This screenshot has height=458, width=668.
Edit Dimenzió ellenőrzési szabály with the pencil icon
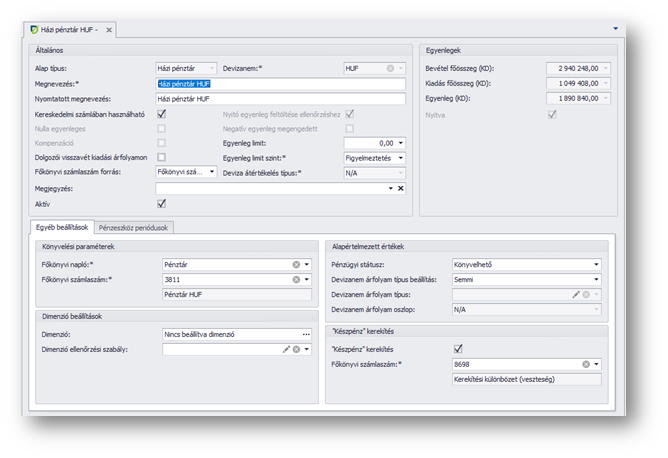coord(286,349)
